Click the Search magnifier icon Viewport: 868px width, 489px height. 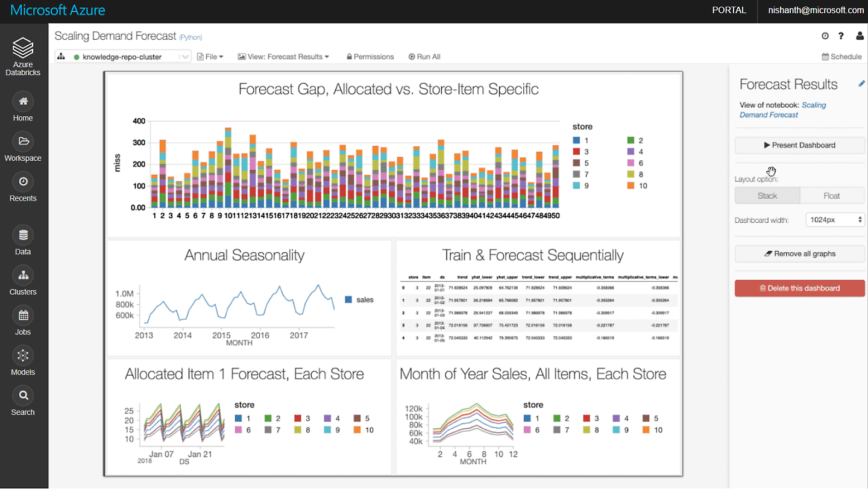[x=23, y=396]
